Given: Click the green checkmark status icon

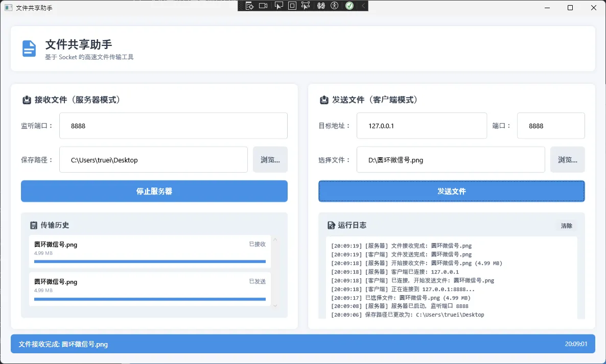Looking at the screenshot, I should coord(349,6).
